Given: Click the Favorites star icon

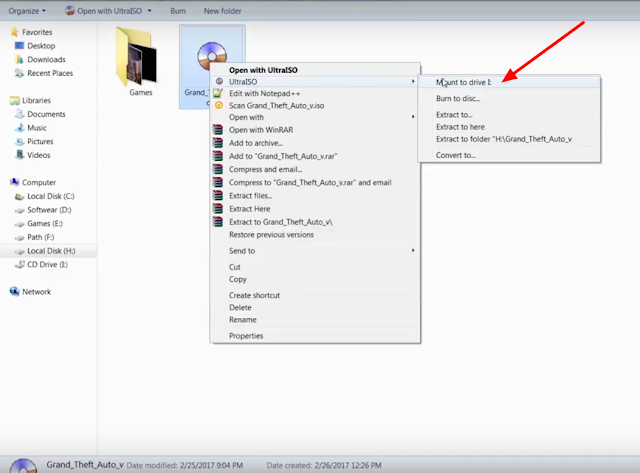Looking at the screenshot, I should [15, 32].
